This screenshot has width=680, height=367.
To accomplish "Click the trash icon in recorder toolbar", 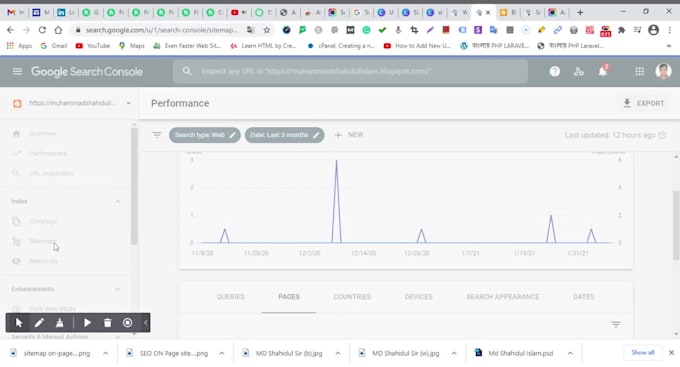I will pos(108,323).
